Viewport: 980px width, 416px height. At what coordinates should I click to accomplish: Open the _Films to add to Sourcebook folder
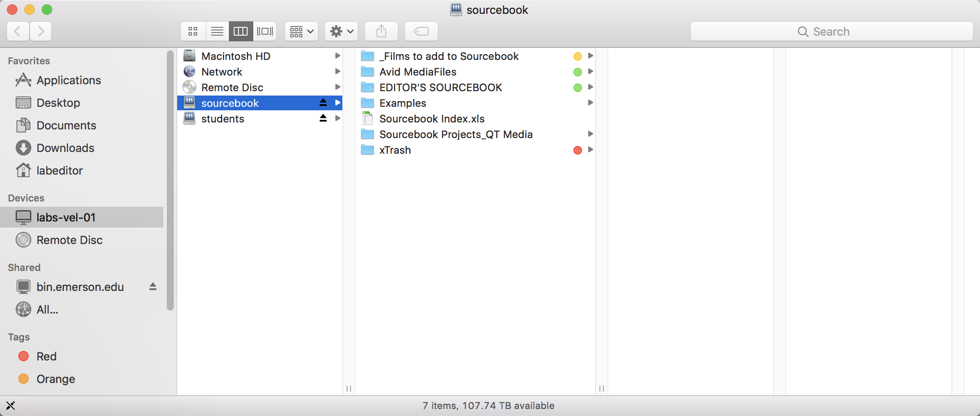[x=475, y=56]
